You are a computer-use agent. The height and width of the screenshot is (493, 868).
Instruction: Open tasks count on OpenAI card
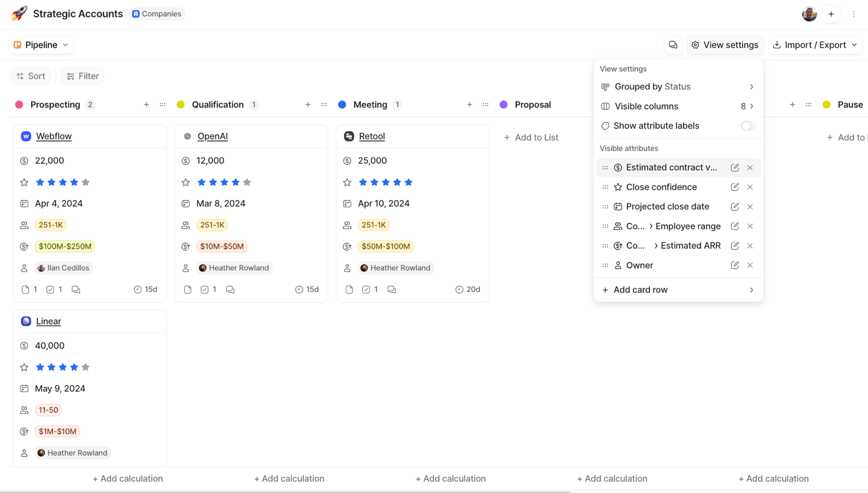click(209, 289)
